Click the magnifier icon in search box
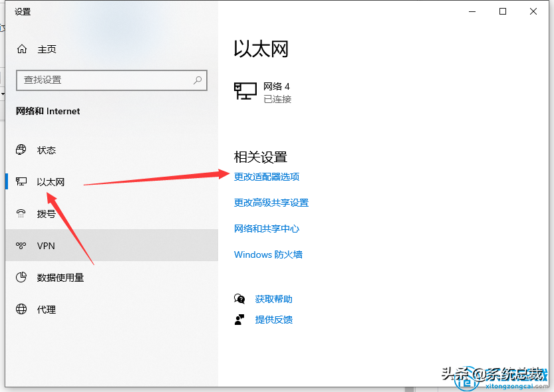This screenshot has width=554, height=392. click(x=198, y=80)
